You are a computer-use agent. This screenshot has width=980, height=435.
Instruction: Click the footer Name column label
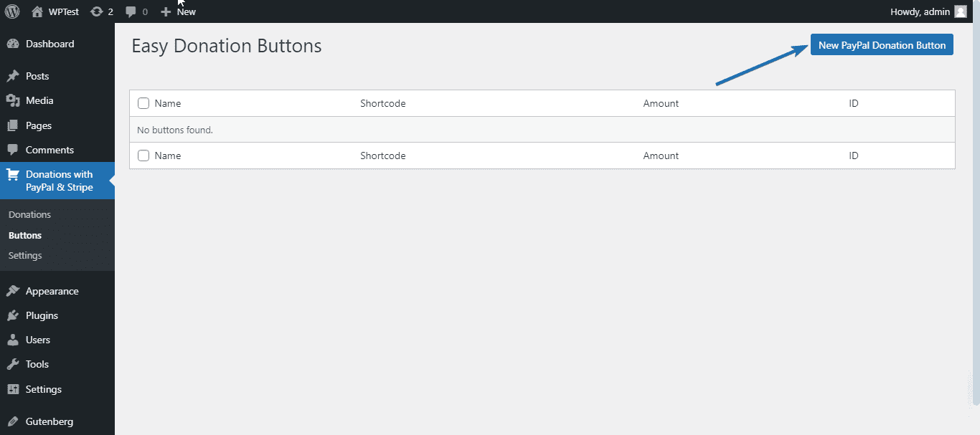click(168, 156)
